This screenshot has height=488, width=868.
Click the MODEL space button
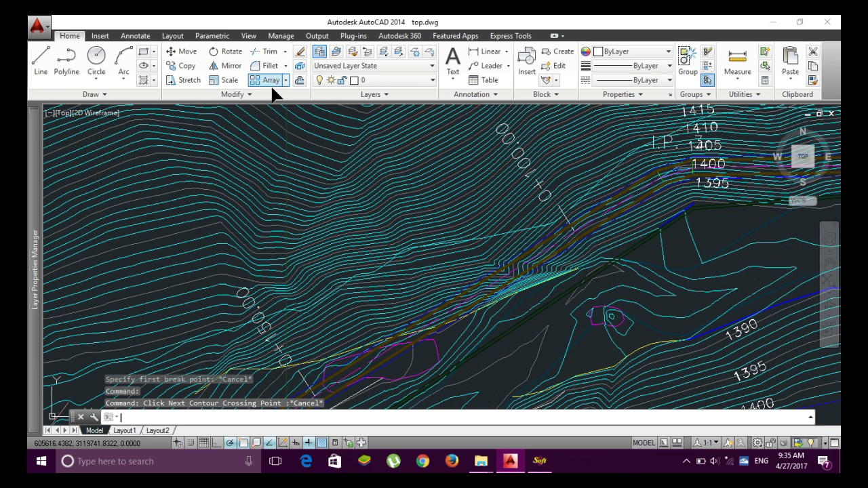(x=644, y=443)
